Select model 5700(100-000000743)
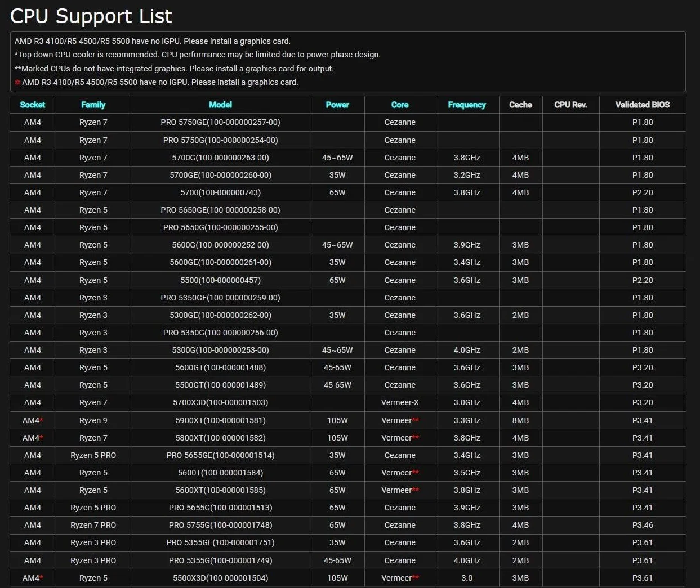The height and width of the screenshot is (588, 700). pyautogui.click(x=220, y=192)
